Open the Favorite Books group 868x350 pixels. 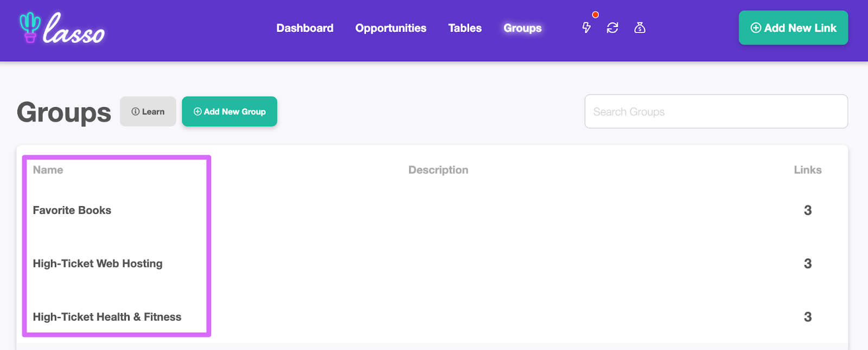click(72, 210)
